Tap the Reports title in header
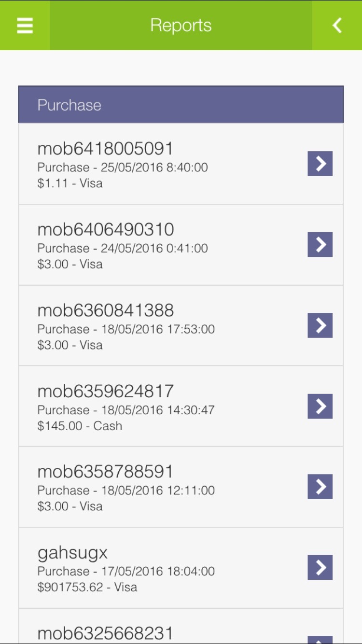 pyautogui.click(x=181, y=25)
